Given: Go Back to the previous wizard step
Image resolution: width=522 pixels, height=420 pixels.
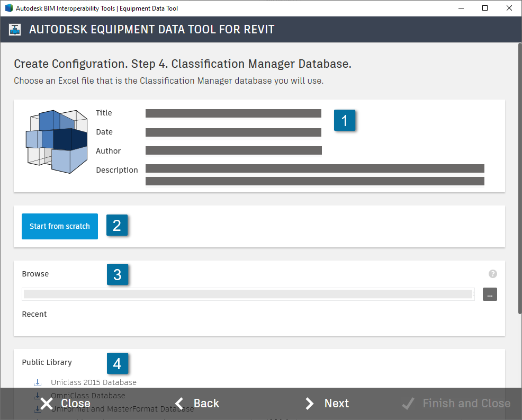Looking at the screenshot, I should click(x=205, y=403).
